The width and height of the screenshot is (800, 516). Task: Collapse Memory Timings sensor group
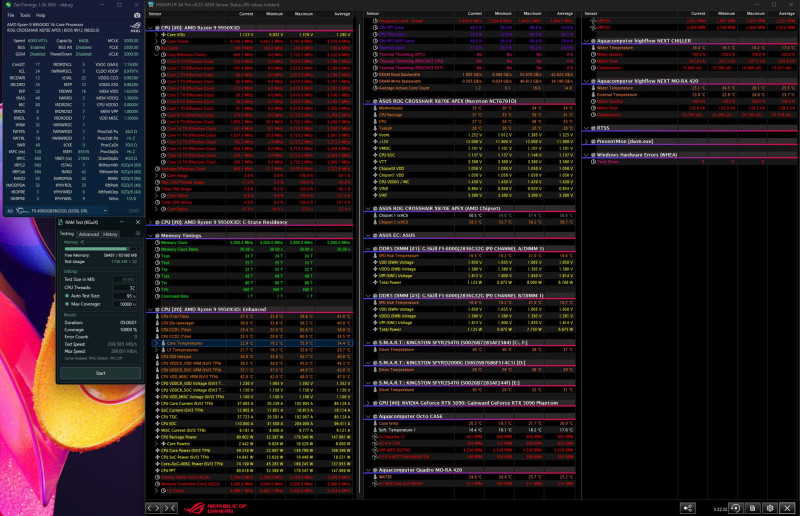click(151, 235)
